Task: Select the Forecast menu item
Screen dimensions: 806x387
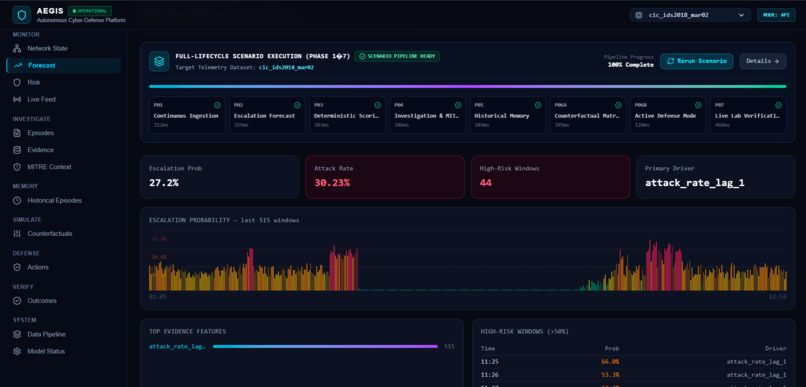Action: pos(63,65)
